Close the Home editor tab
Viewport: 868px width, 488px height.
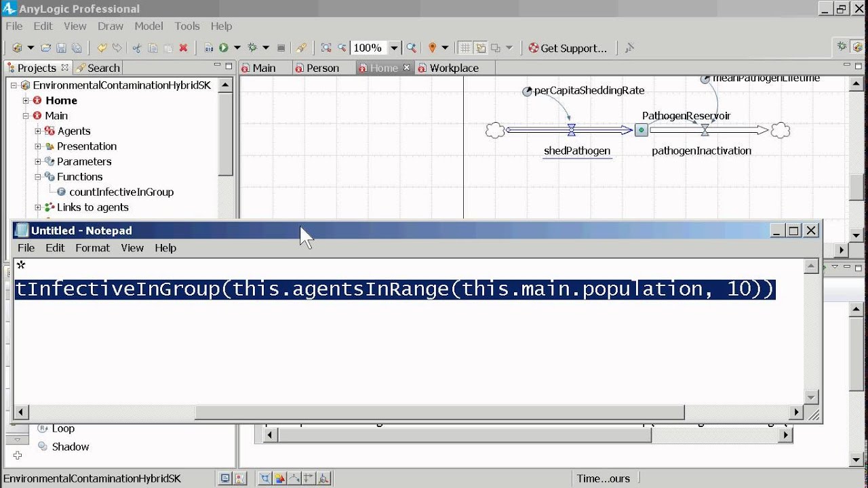407,68
